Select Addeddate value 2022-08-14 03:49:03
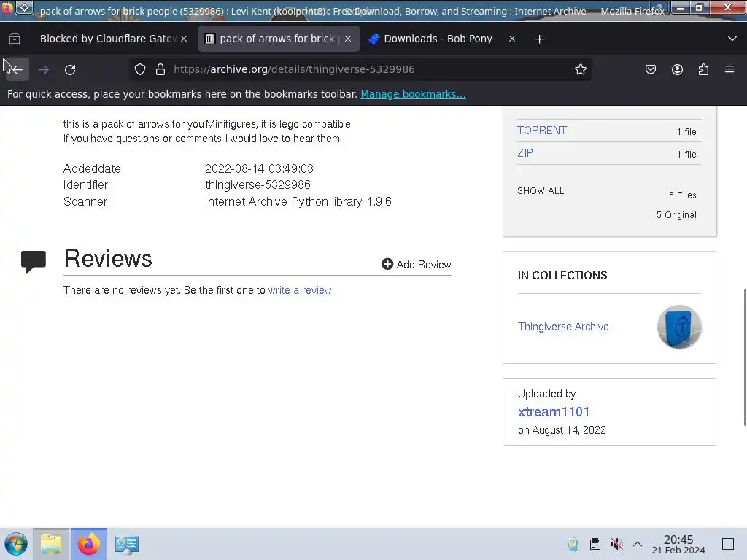 pos(259,168)
